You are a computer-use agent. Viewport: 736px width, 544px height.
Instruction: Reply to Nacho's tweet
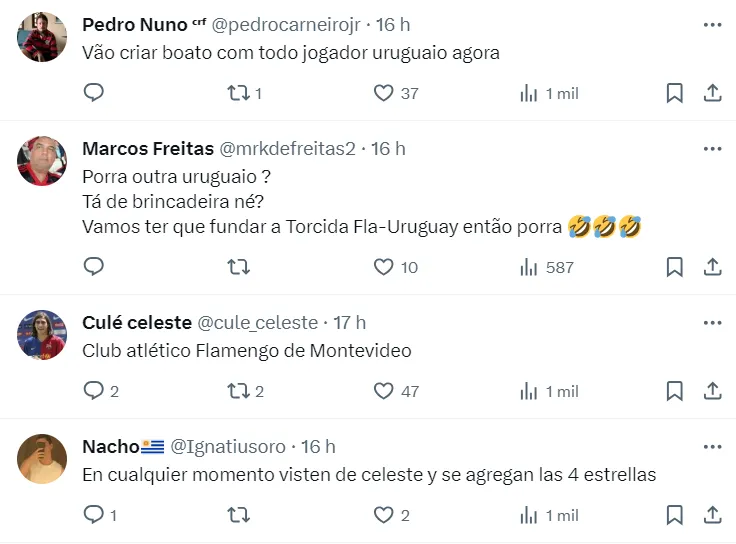click(94, 515)
